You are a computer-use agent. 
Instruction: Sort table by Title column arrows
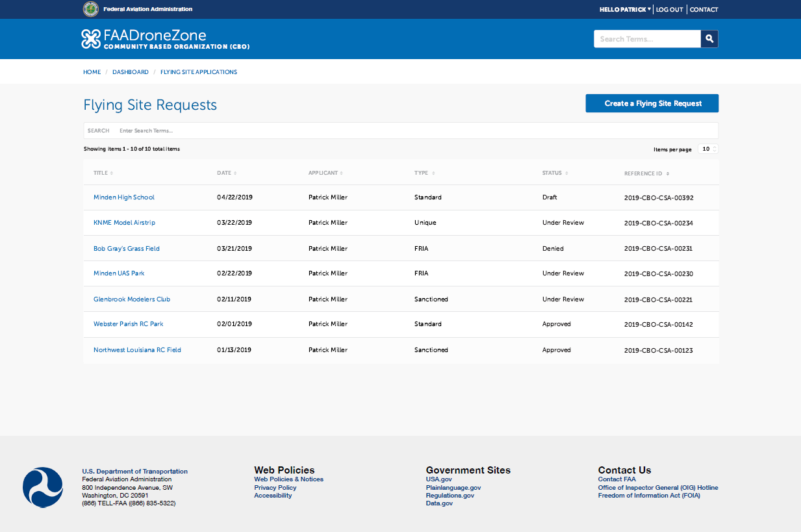[x=112, y=173]
